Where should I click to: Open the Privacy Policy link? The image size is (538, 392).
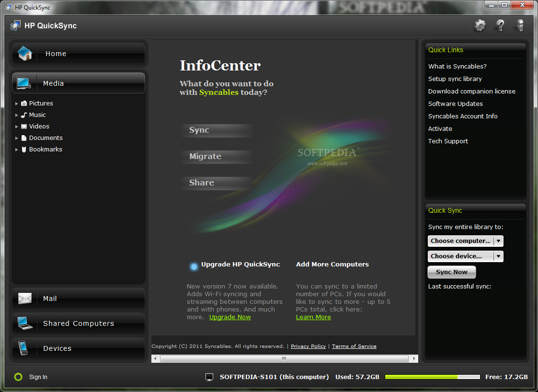308,346
